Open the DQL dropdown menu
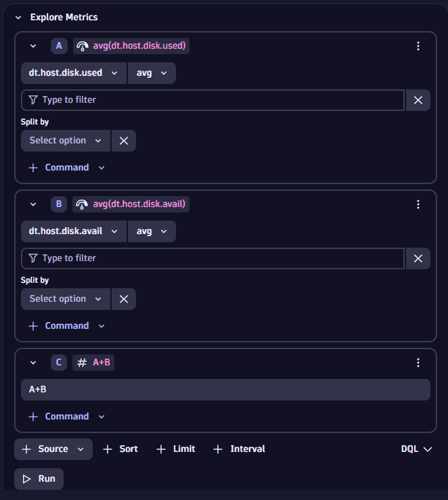The height and width of the screenshot is (500, 448). [x=416, y=449]
